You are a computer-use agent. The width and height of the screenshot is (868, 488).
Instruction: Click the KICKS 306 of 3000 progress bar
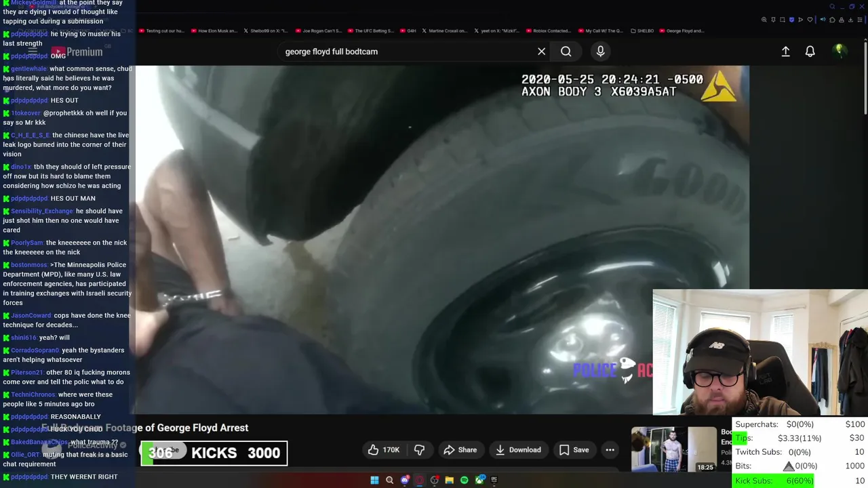point(214,453)
